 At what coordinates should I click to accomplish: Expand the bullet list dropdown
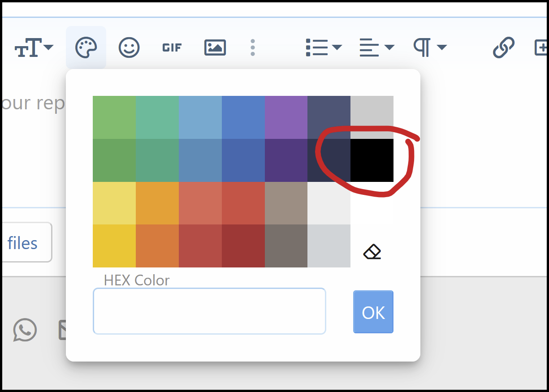point(324,47)
